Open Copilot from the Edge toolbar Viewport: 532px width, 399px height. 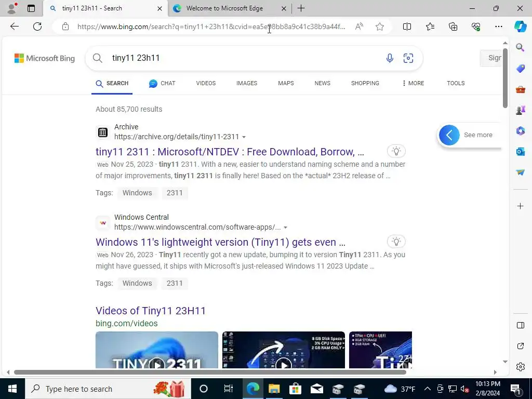(x=520, y=26)
